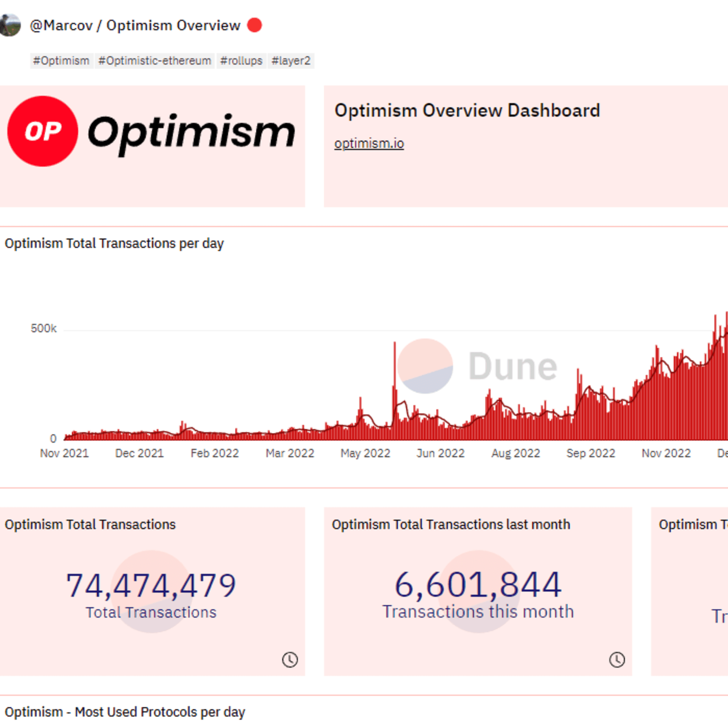728x728 pixels.
Task: Click the 'Optimism Total Transactions' card title
Action: (x=90, y=525)
